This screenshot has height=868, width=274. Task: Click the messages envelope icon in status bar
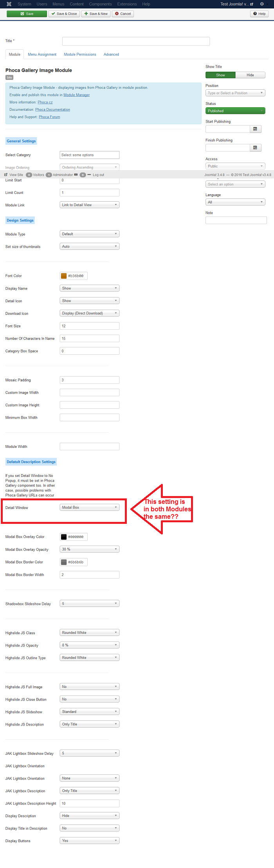76,175
